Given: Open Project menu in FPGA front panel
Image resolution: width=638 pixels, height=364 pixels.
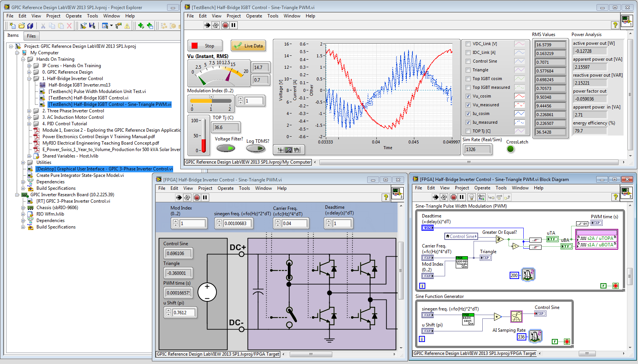Looking at the screenshot, I should click(205, 188).
